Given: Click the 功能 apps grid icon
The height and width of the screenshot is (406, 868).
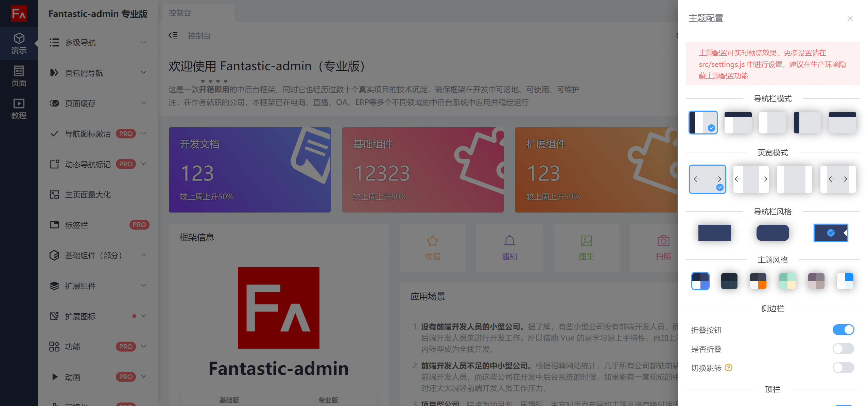Looking at the screenshot, I should click(54, 347).
